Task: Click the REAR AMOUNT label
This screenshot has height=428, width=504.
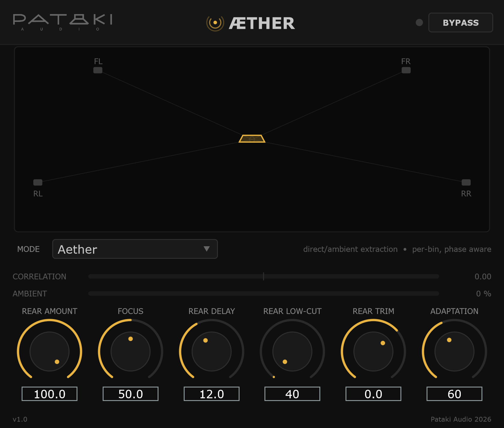Action: (x=50, y=311)
